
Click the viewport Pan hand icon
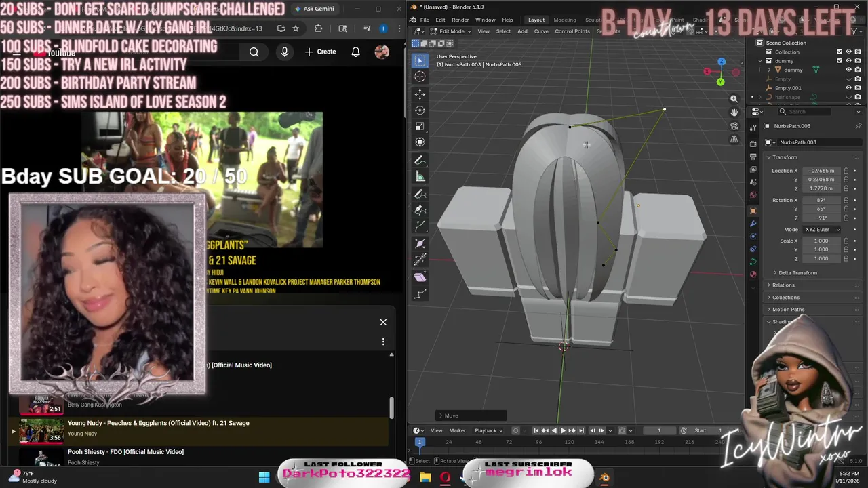pos(734,113)
